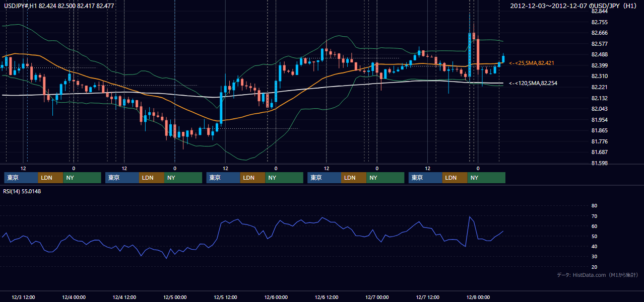Image resolution: width=644 pixels, height=302 pixels.
Task: Click RSI scale value 40
Action: (594, 247)
